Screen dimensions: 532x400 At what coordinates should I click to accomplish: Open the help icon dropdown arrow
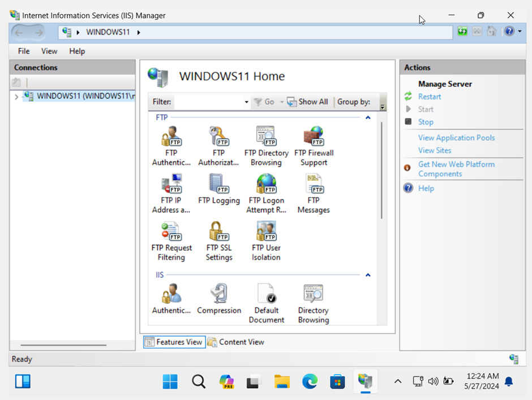point(520,32)
